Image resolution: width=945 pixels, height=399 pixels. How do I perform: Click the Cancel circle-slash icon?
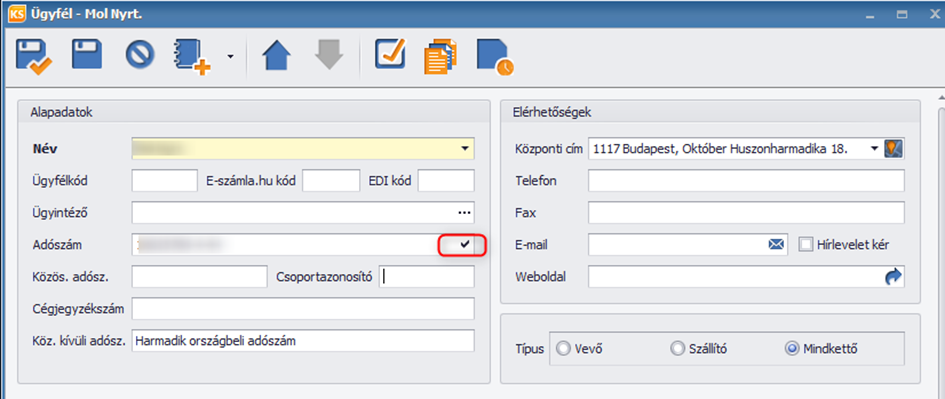[140, 55]
